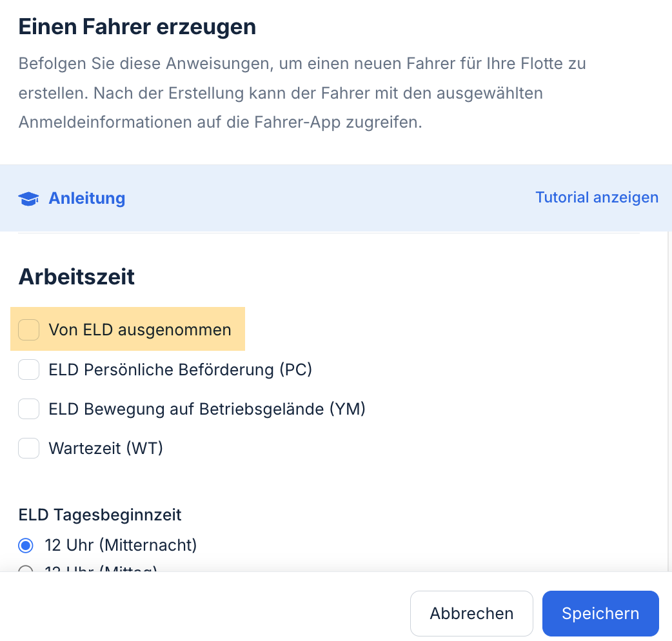The height and width of the screenshot is (641, 672).
Task: Choose the partially visible 12 Uhr (Mittag) radio
Action: tap(26, 569)
